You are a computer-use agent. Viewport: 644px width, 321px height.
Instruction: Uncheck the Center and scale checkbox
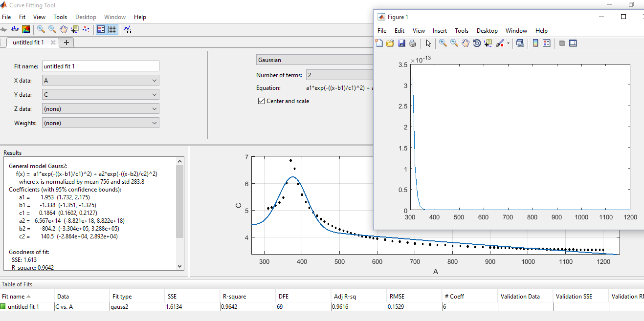(261, 101)
